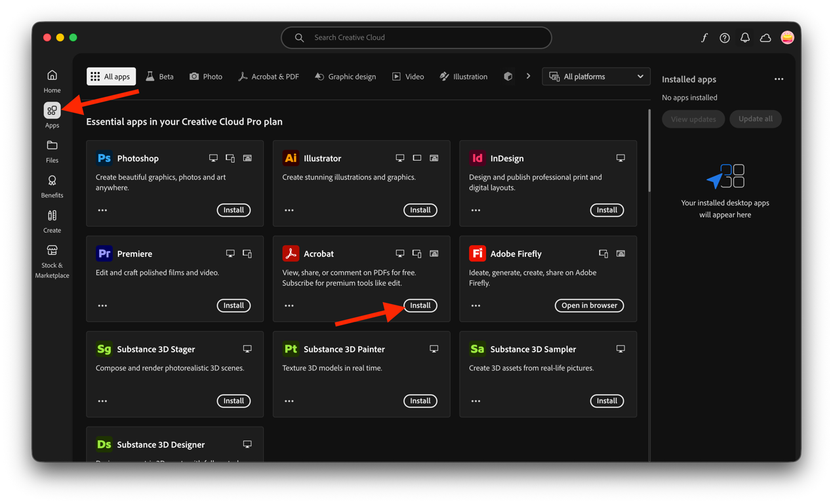Switch to the Graphic design tab

345,77
